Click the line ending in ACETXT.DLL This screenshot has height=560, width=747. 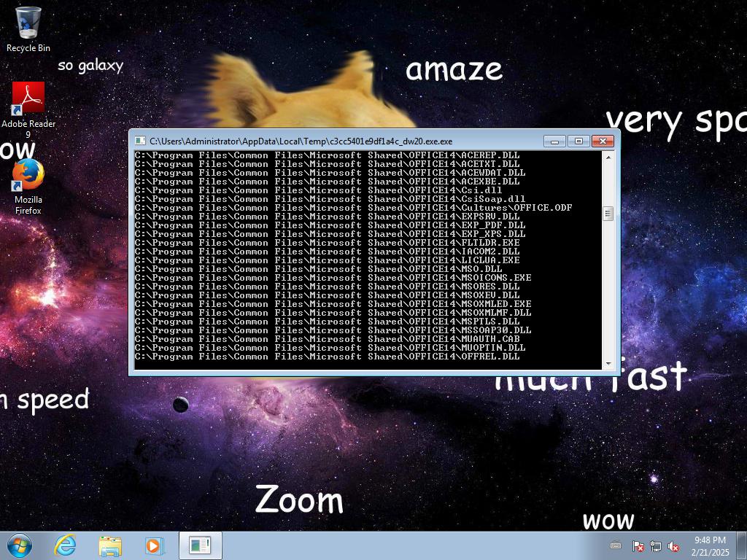[327, 164]
